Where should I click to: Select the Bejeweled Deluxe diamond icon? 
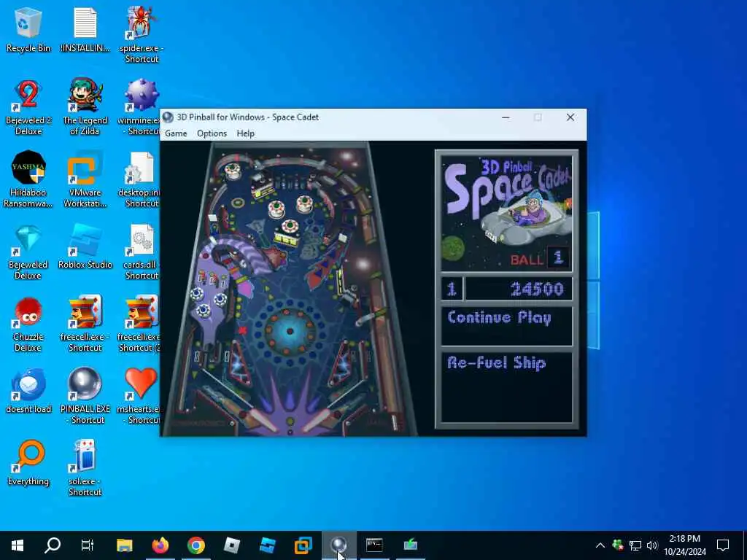pos(28,252)
